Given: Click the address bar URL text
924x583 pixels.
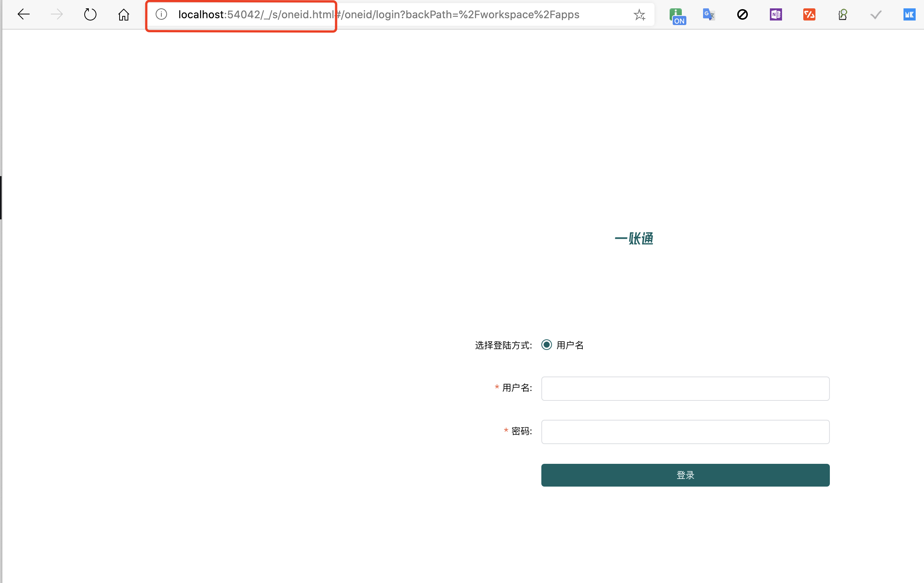Looking at the screenshot, I should [378, 14].
